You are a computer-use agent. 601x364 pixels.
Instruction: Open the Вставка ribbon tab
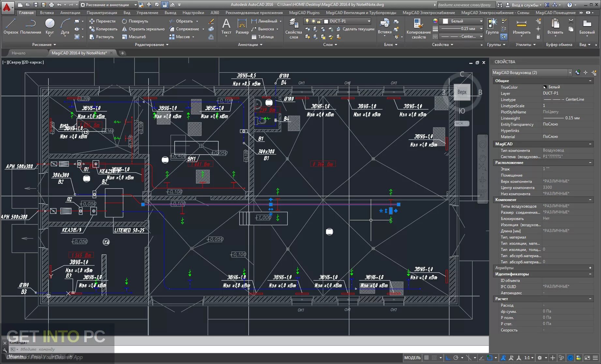point(47,13)
